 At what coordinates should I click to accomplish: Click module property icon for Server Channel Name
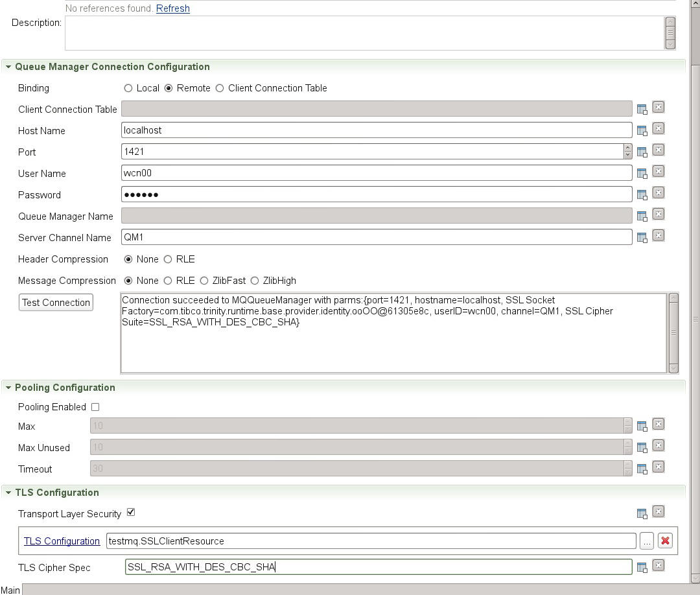tap(642, 238)
